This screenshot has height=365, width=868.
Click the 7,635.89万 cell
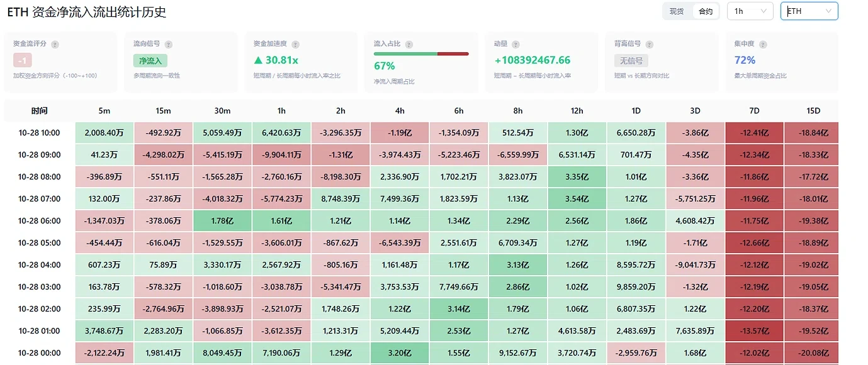(695, 331)
